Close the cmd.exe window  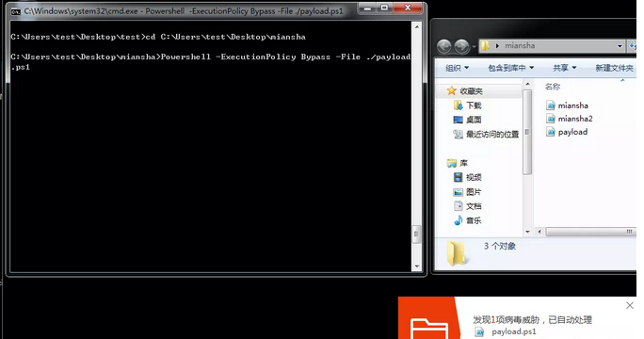(408, 8)
